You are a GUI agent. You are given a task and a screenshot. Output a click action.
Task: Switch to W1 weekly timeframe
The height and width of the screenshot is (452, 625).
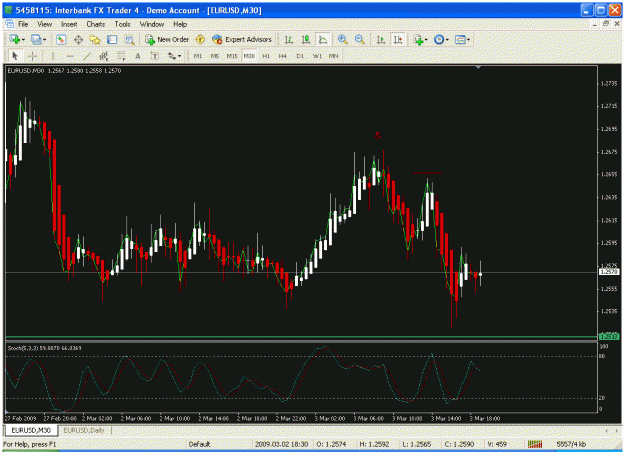pyautogui.click(x=317, y=56)
